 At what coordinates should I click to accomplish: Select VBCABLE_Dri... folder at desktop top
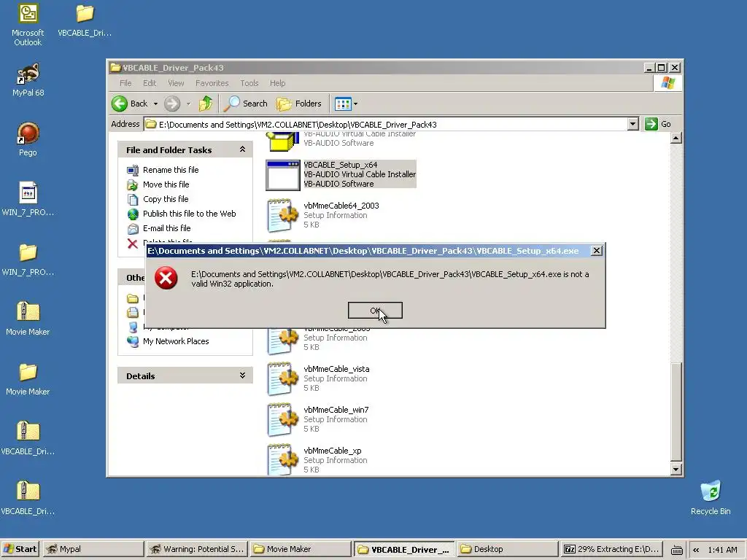85,21
